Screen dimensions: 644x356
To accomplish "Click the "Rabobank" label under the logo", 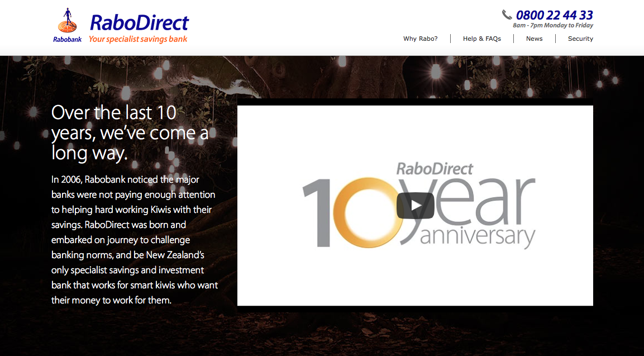I will 68,40.
